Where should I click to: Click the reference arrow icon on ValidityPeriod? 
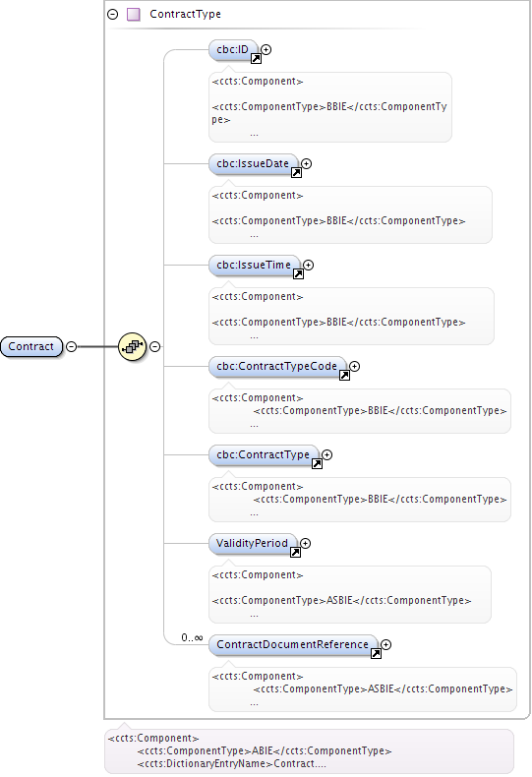pyautogui.click(x=295, y=553)
